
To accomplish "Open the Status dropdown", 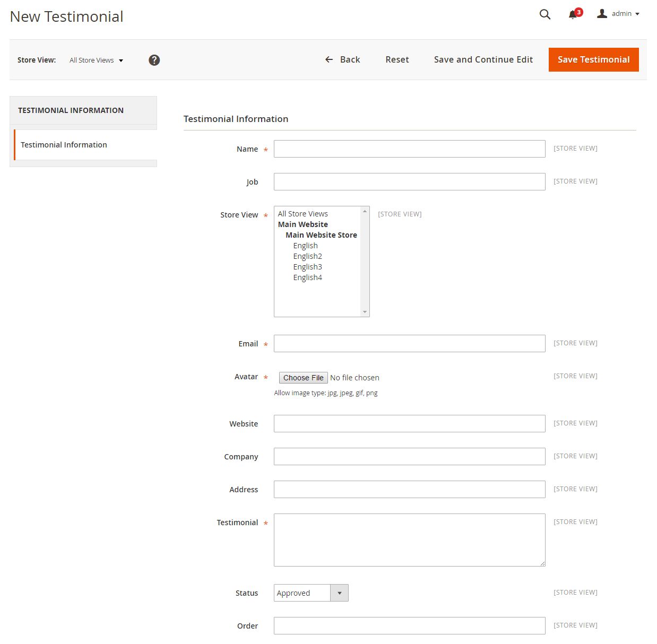I will coord(310,593).
